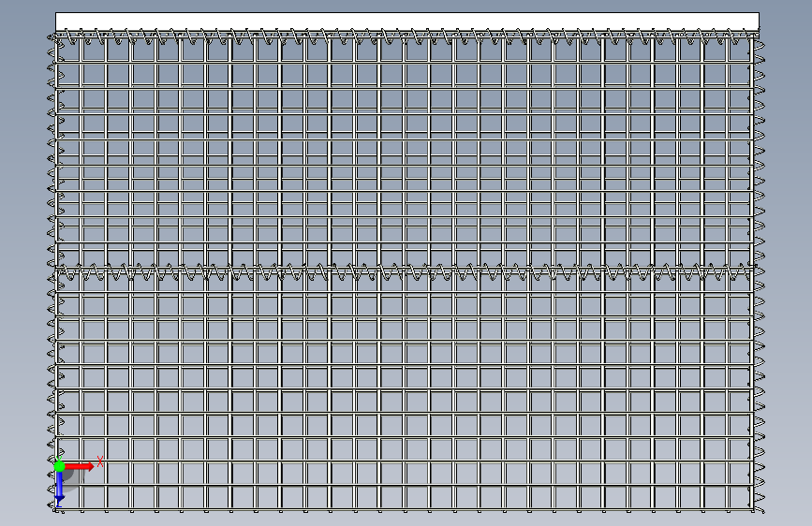Select the white flat bar atop the mesh
Image resolution: width=812 pixels, height=526 pixels.
(407, 22)
